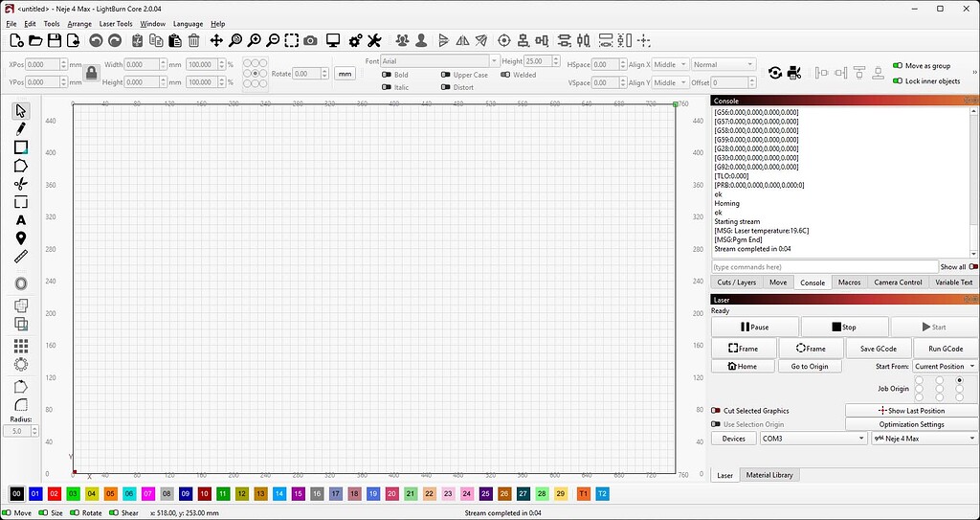The height and width of the screenshot is (520, 980).
Task: Toggle the console Show all switch
Action: coord(973,266)
